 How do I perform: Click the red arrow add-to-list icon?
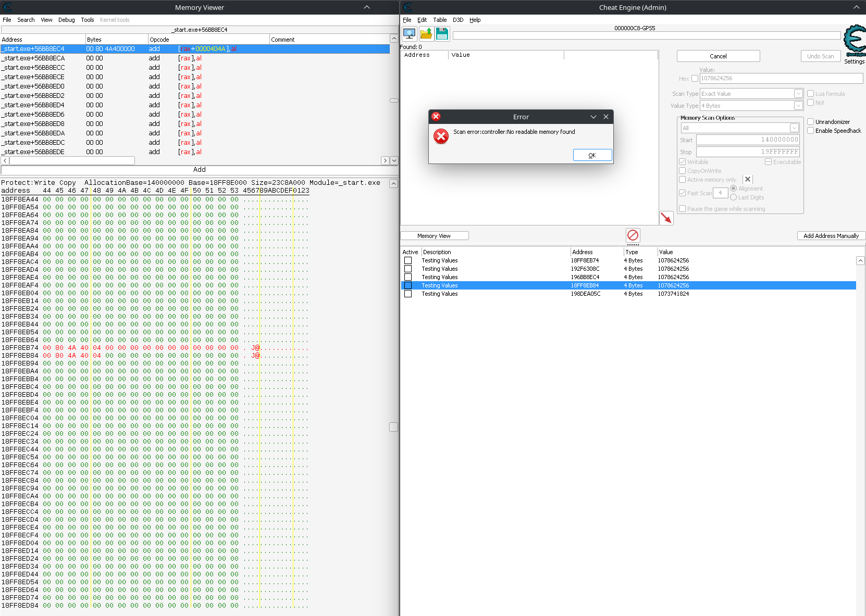tap(666, 218)
